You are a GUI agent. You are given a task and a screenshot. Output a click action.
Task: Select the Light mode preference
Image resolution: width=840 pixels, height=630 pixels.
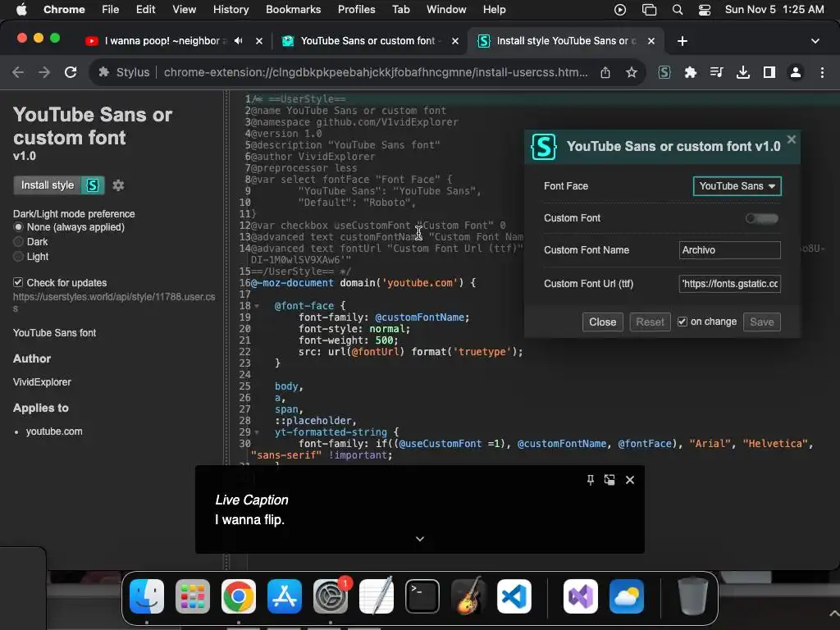[x=18, y=257]
